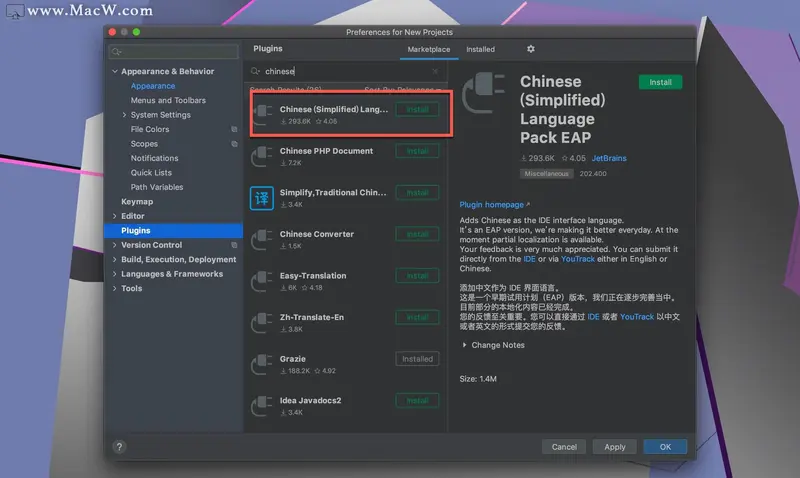The width and height of the screenshot is (800, 478).
Task: Select the Grazie plugin row title
Action: 292,359
